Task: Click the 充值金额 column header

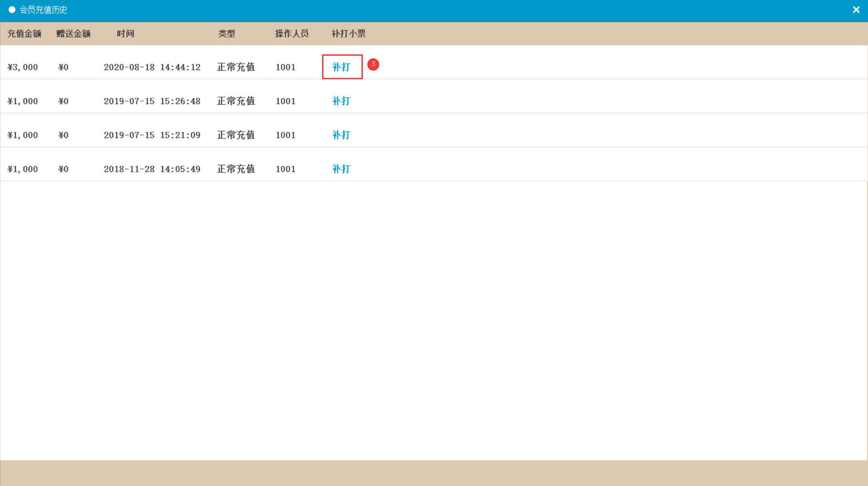Action: click(x=24, y=34)
